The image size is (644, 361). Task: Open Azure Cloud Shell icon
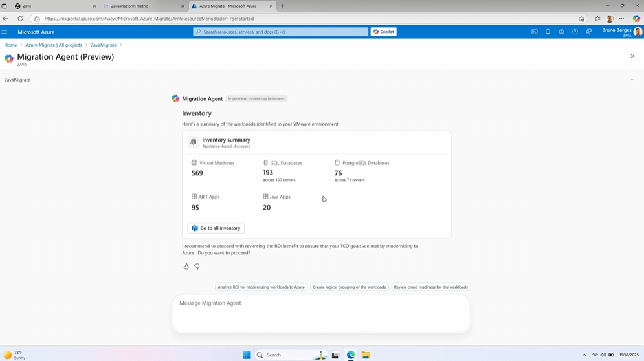[535, 32]
